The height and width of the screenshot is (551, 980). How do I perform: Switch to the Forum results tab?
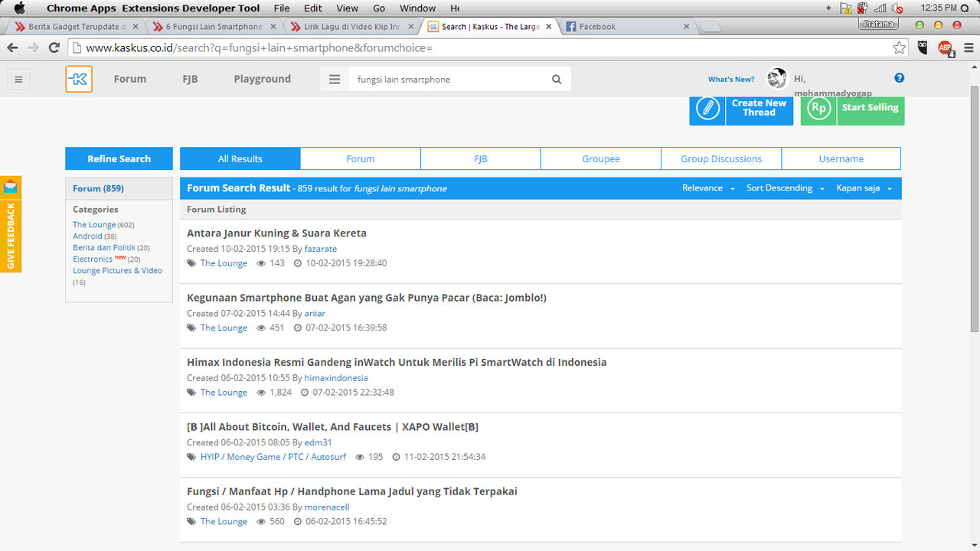(361, 158)
